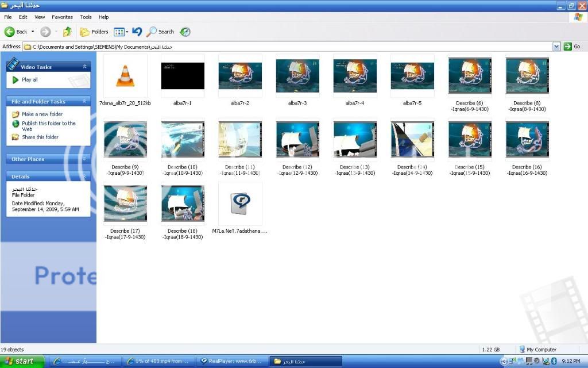This screenshot has width=588, height=368.
Task: Click the Undo arrow toolbar icon
Action: coord(137,32)
